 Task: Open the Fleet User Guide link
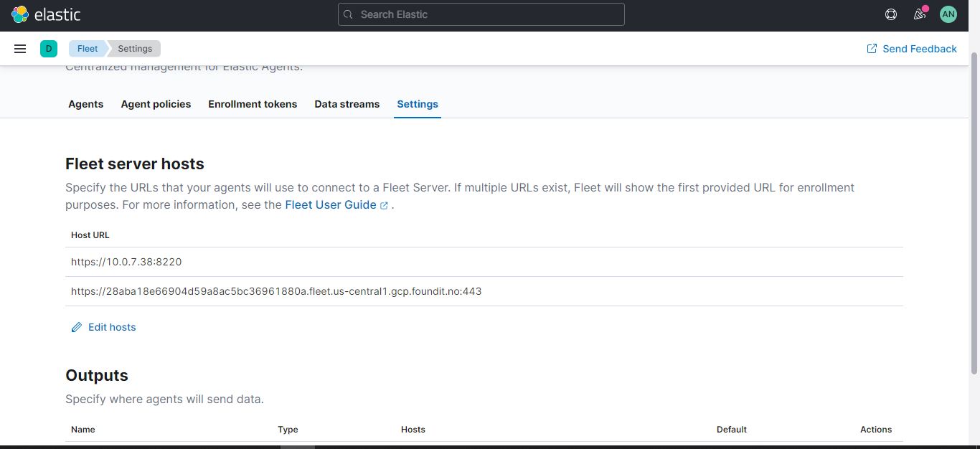[329, 204]
